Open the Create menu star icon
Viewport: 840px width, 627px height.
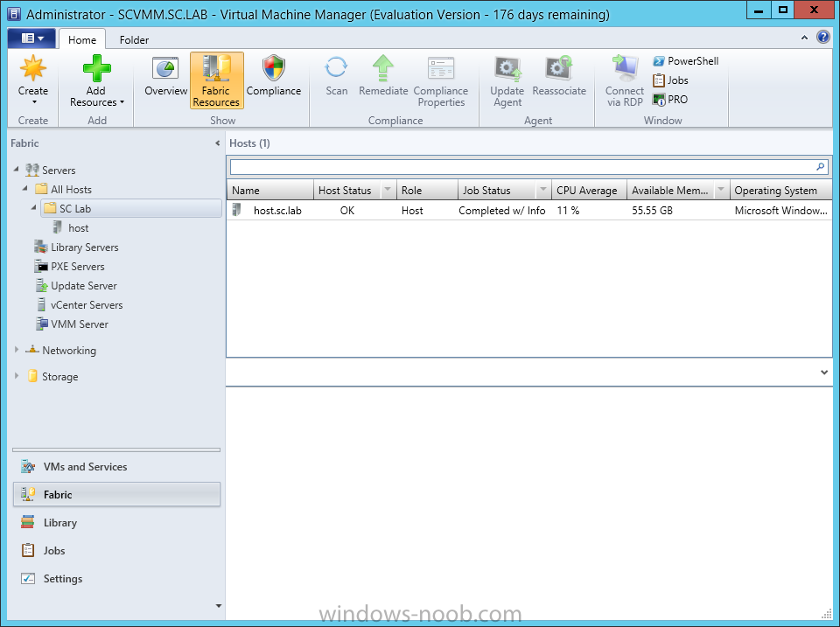tap(33, 68)
